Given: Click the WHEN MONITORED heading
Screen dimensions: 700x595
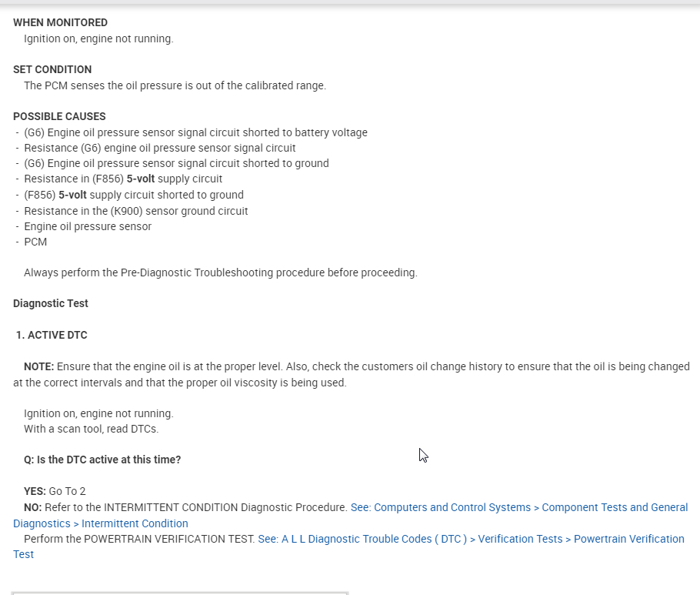Looking at the screenshot, I should click(60, 22).
